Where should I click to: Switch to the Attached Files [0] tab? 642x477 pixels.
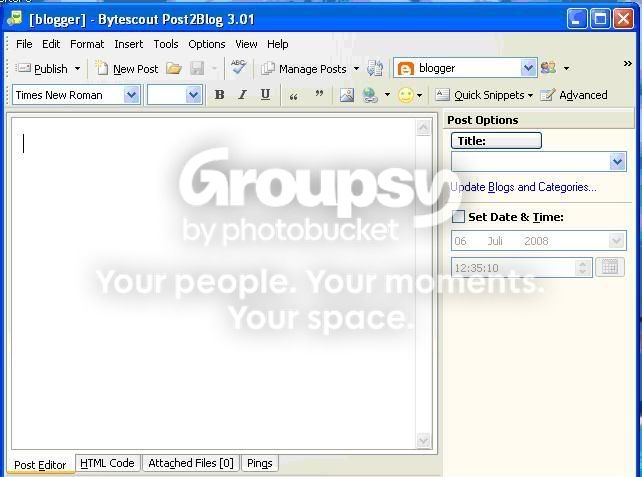[191, 463]
